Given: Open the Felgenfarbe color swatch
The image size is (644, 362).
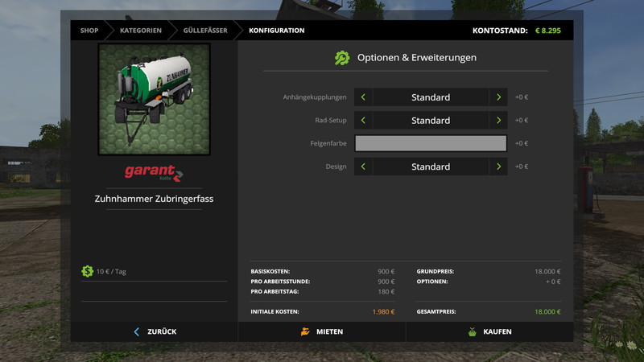Looking at the screenshot, I should pyautogui.click(x=431, y=143).
